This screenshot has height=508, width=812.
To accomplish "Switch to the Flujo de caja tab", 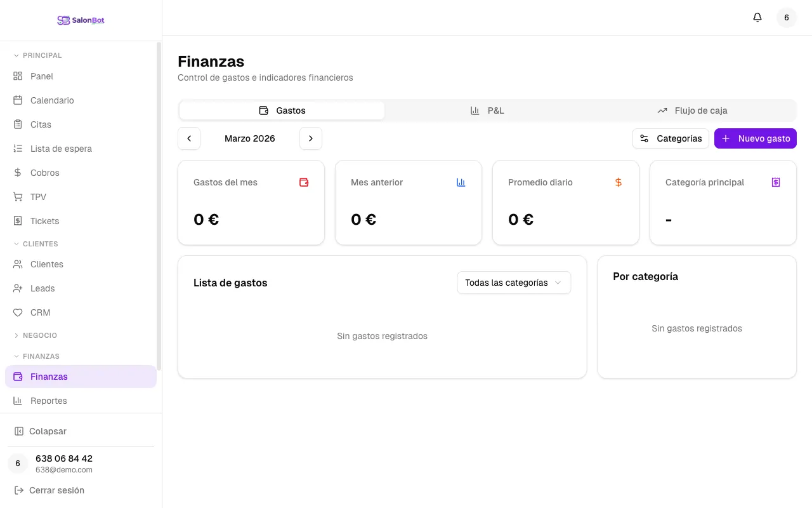I will [x=692, y=110].
